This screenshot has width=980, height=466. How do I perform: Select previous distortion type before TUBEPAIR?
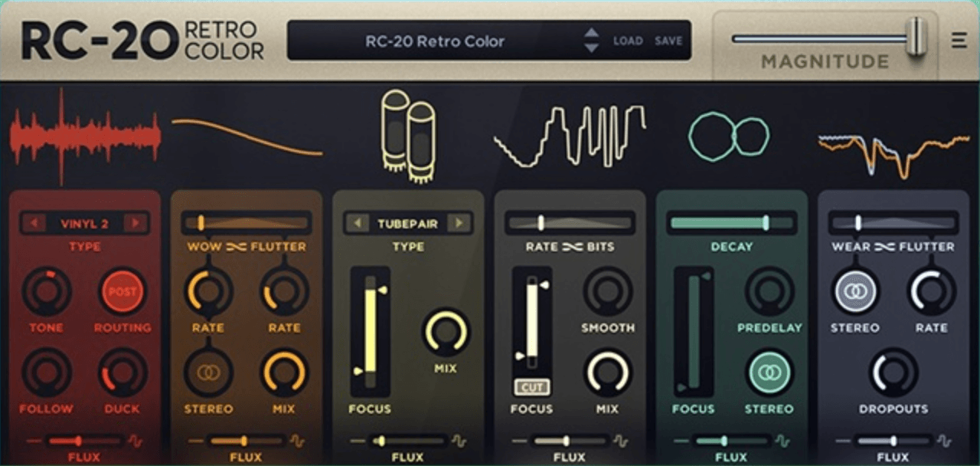[357, 224]
